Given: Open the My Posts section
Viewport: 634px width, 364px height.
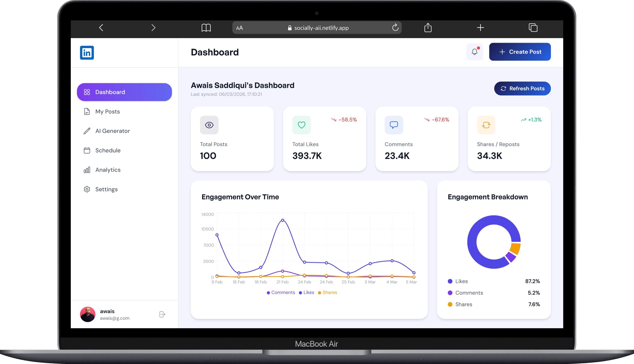Looking at the screenshot, I should (x=107, y=112).
